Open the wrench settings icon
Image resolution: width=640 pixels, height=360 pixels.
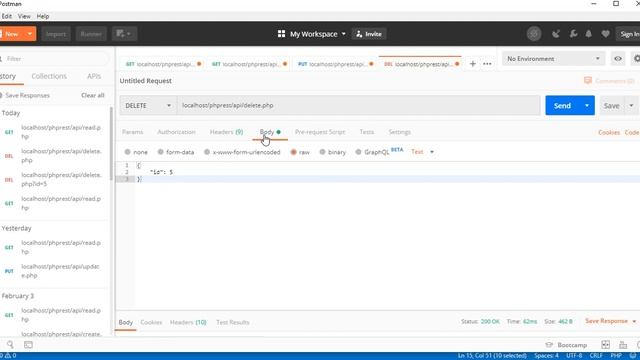coord(573,34)
